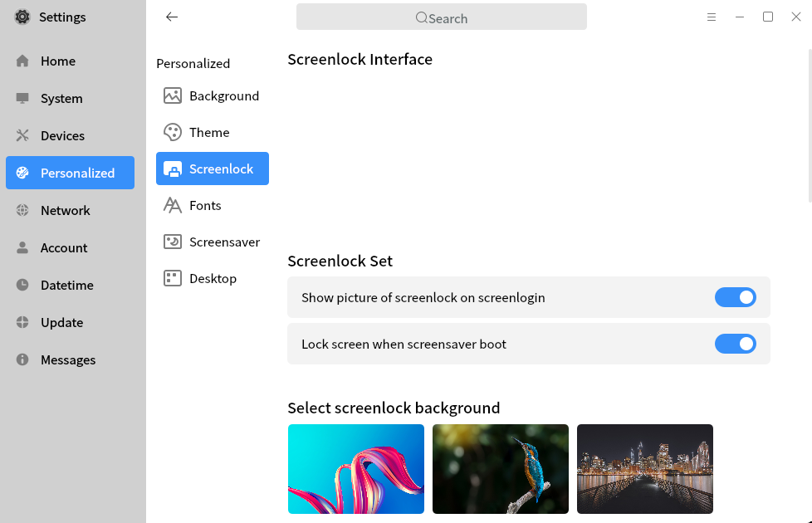Choose the pink swirl screenlock background
This screenshot has width=812, height=523.
[356, 469]
